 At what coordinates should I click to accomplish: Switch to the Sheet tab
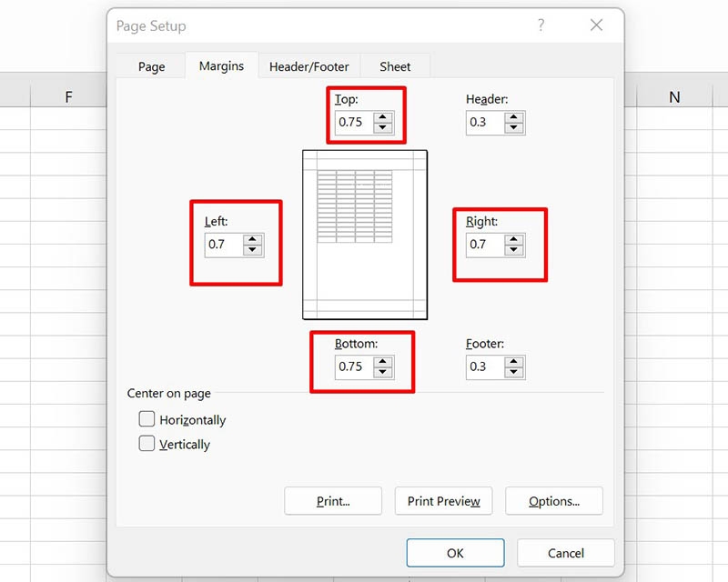395,65
